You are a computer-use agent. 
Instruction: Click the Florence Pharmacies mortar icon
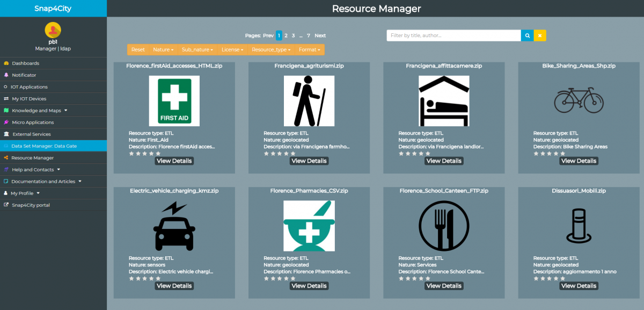click(x=309, y=226)
